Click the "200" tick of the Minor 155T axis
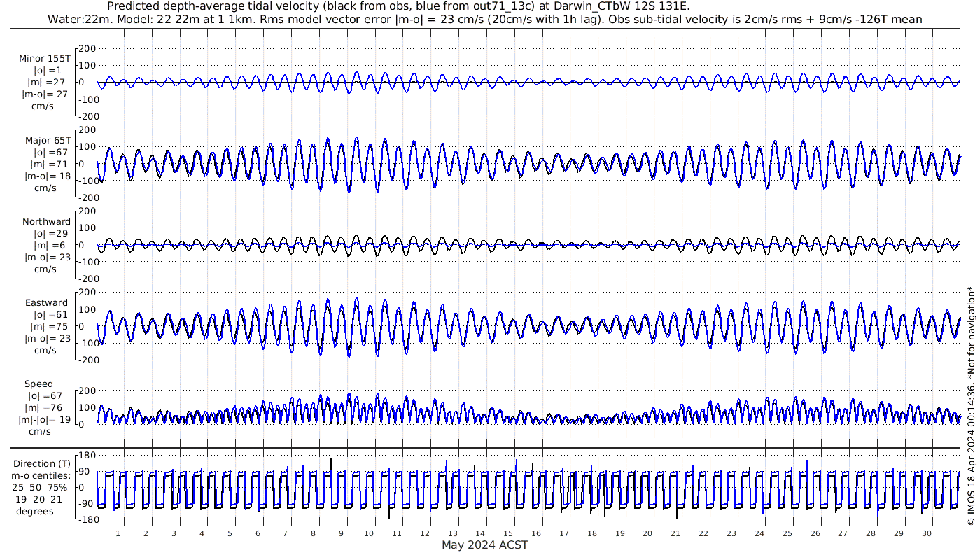 click(x=87, y=48)
